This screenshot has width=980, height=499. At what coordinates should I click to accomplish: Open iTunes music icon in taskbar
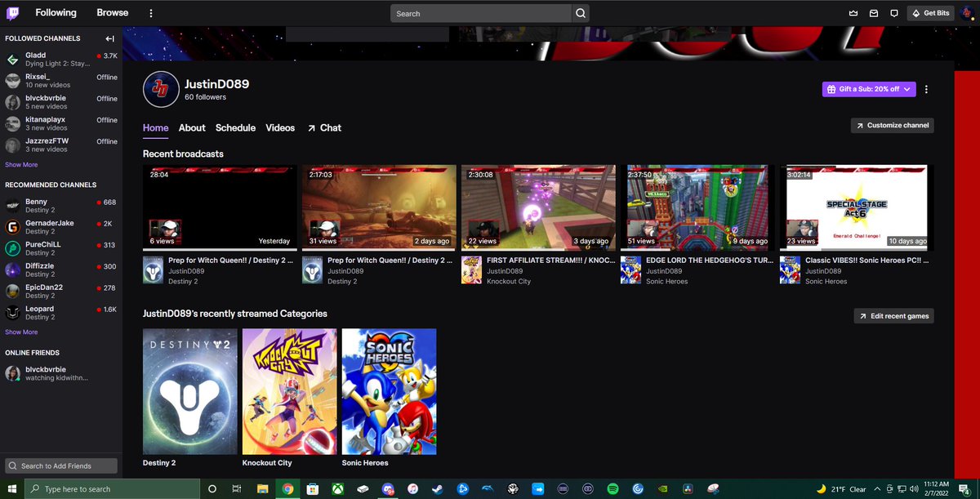tap(412, 488)
